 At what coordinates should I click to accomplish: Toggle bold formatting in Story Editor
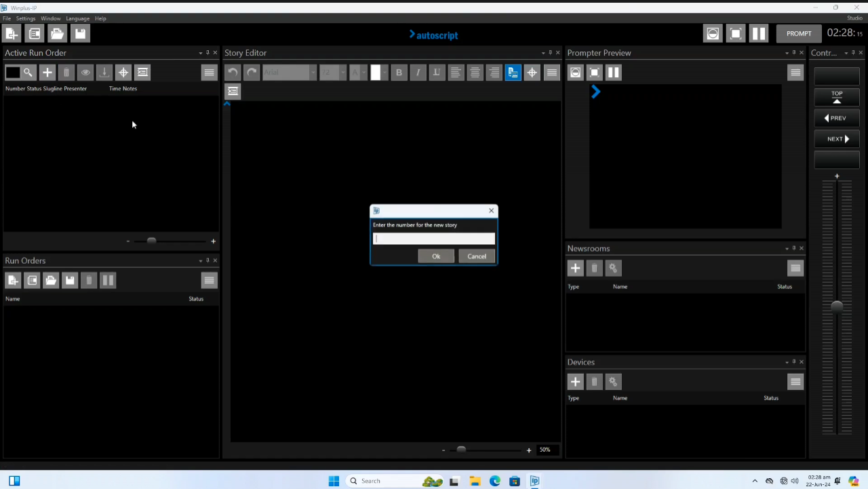pyautogui.click(x=399, y=73)
